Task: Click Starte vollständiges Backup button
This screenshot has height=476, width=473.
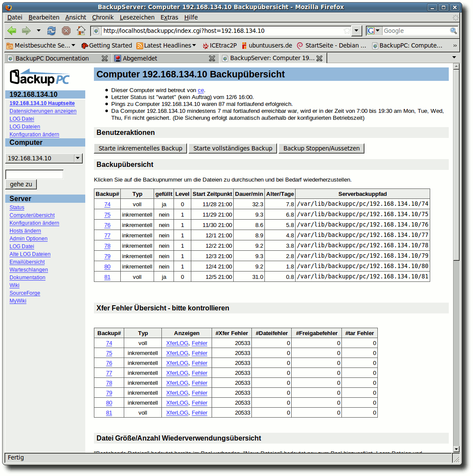Action: click(x=233, y=148)
